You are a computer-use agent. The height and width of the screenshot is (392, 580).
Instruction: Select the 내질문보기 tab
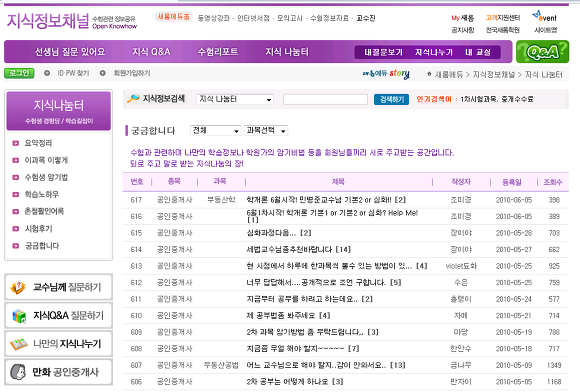(x=383, y=53)
